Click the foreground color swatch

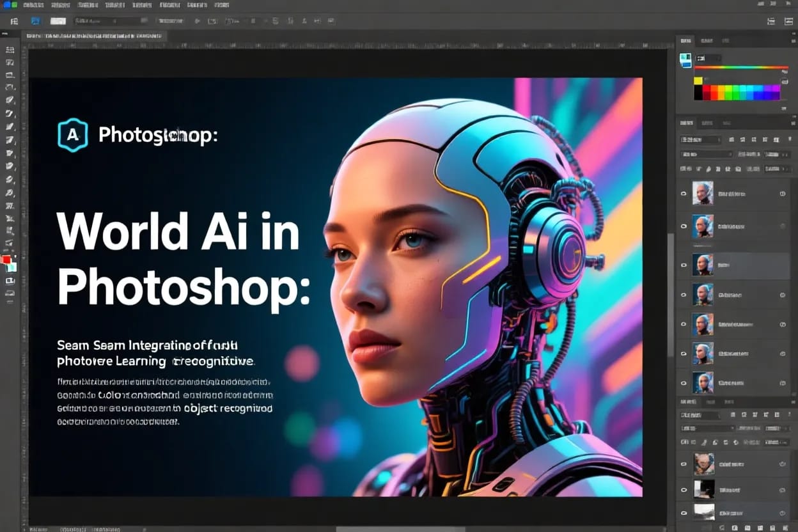click(6, 258)
